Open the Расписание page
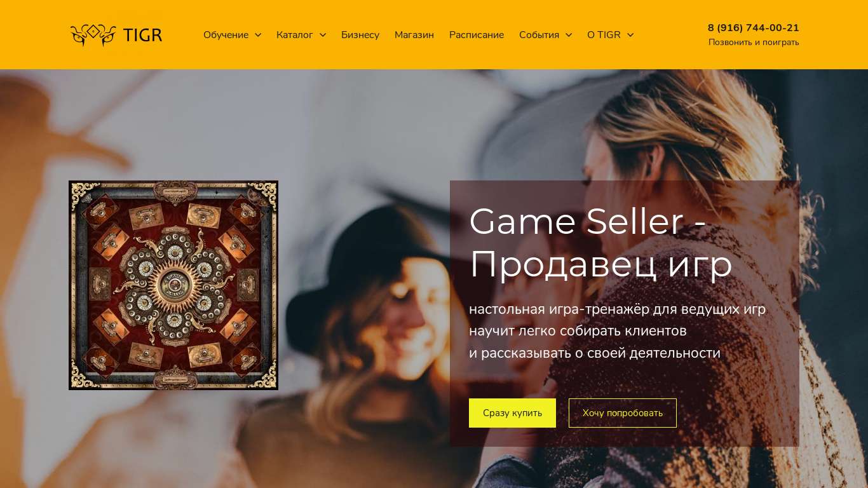Screen dimensions: 868x488 click(477, 35)
